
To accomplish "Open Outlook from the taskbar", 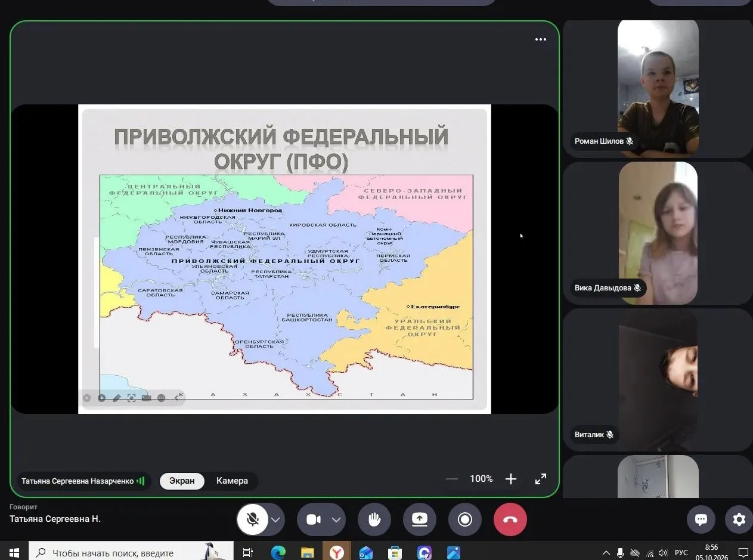I will pyautogui.click(x=365, y=553).
